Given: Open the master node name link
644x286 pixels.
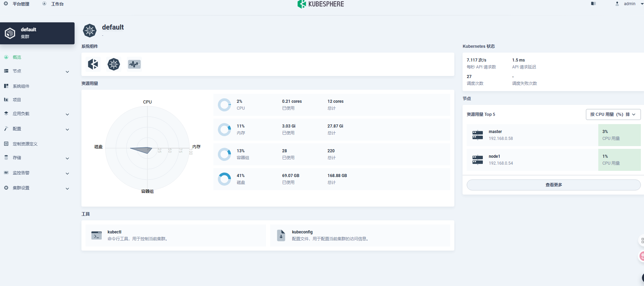Looking at the screenshot, I should tap(495, 132).
